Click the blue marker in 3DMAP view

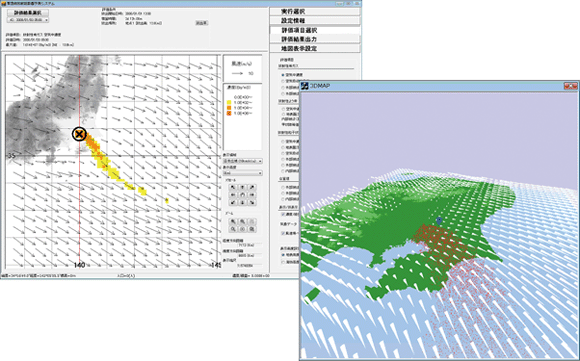(439, 221)
